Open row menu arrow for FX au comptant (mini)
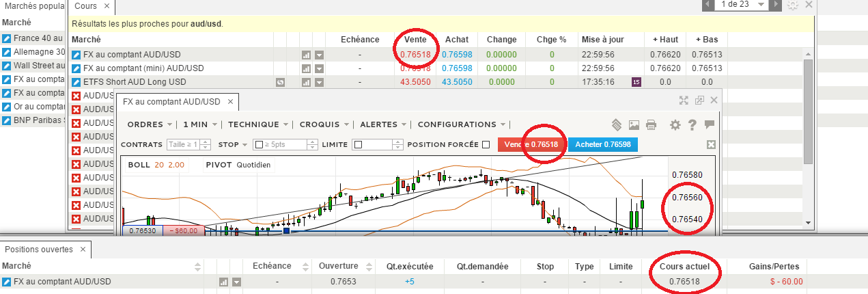The width and height of the screenshot is (868, 294). (x=318, y=68)
